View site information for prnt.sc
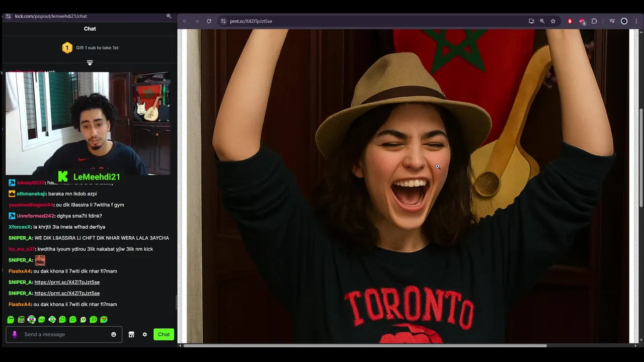 point(223,21)
